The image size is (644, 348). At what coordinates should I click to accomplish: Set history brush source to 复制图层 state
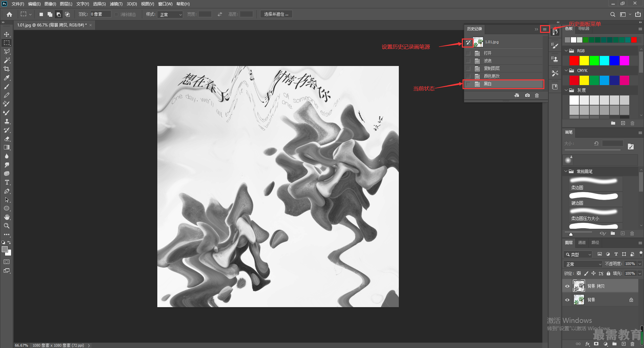468,68
